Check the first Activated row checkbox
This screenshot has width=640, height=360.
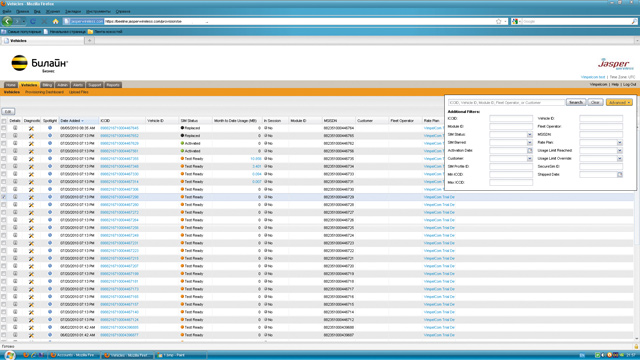4,144
